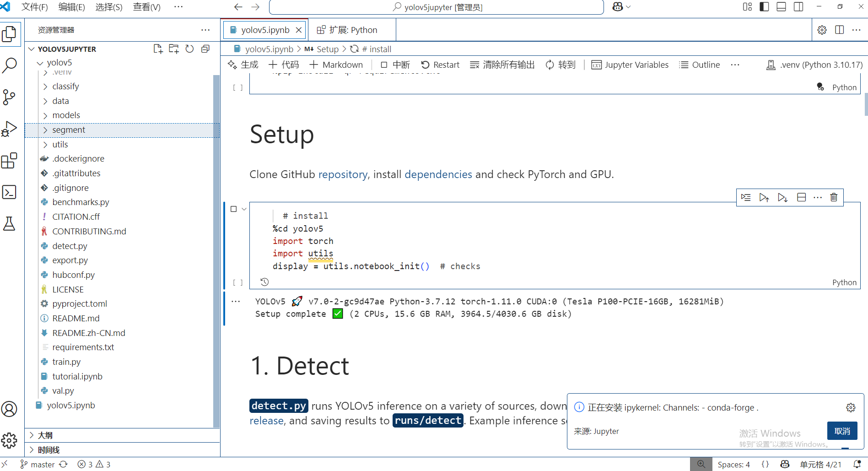Show install cell execution history icon
This screenshot has height=471, width=868.
[x=264, y=282]
